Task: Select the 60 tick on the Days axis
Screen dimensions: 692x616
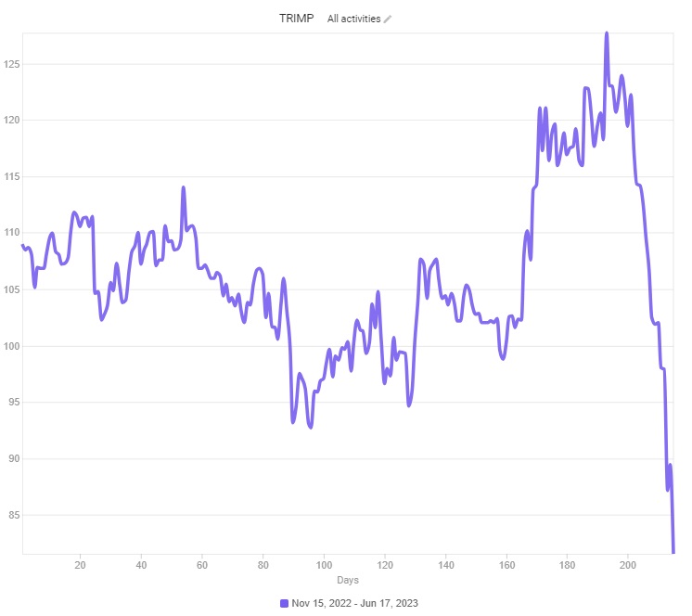Action: click(202, 564)
